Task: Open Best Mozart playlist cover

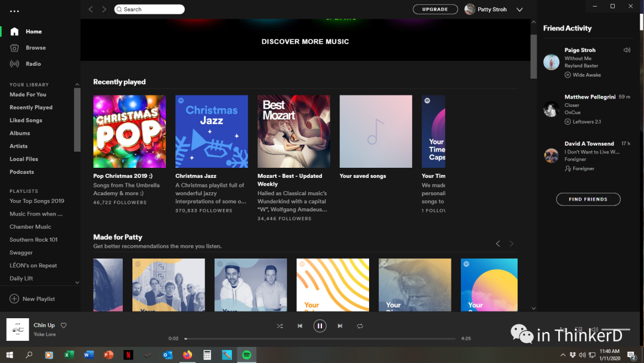Action: 293,131
